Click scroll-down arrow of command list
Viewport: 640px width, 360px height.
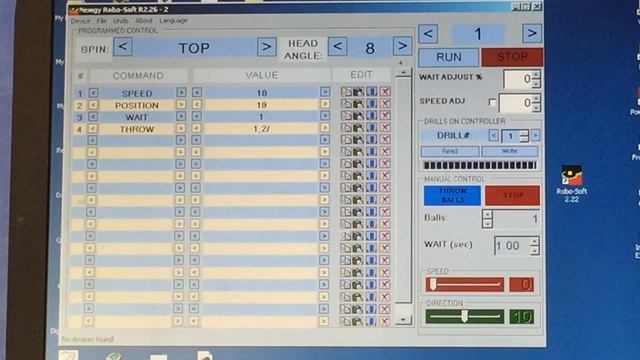[x=403, y=319]
